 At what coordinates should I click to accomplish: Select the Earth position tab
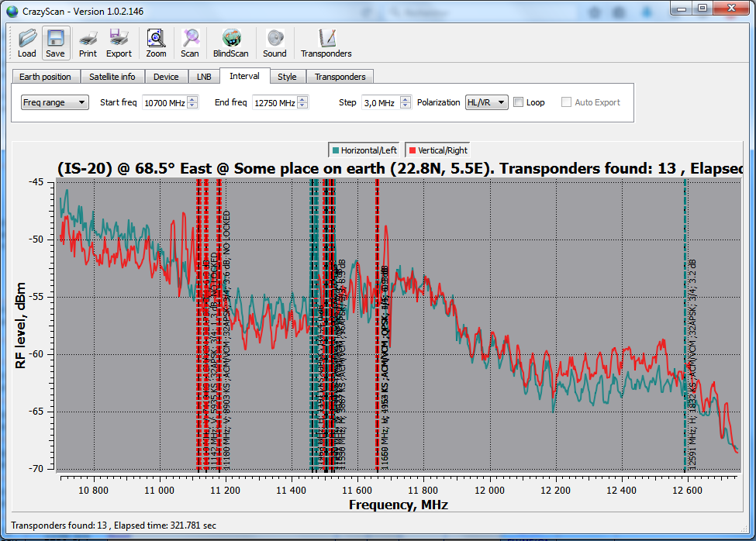click(45, 77)
